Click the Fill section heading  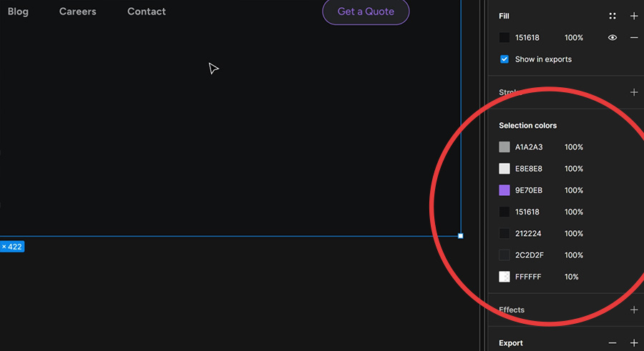[504, 16]
